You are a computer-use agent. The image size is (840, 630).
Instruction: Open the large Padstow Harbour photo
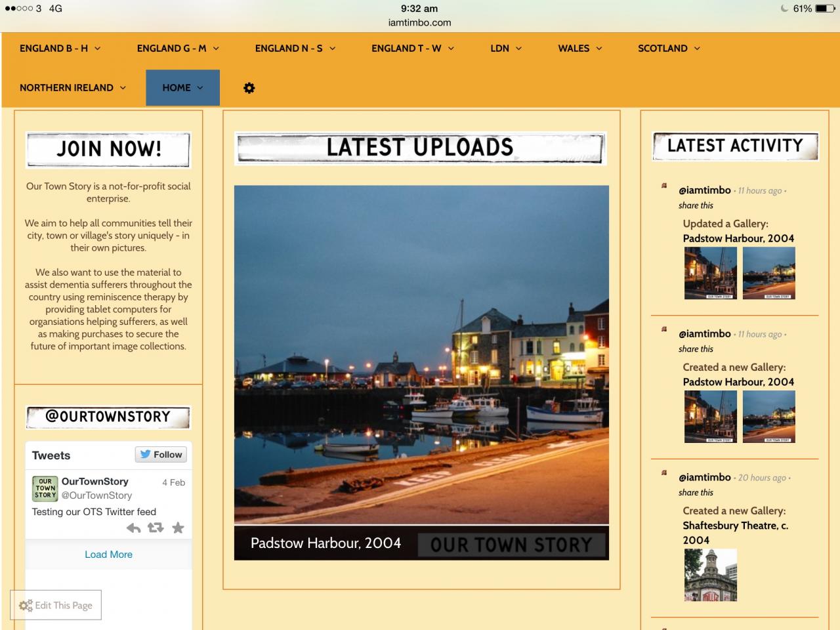421,354
